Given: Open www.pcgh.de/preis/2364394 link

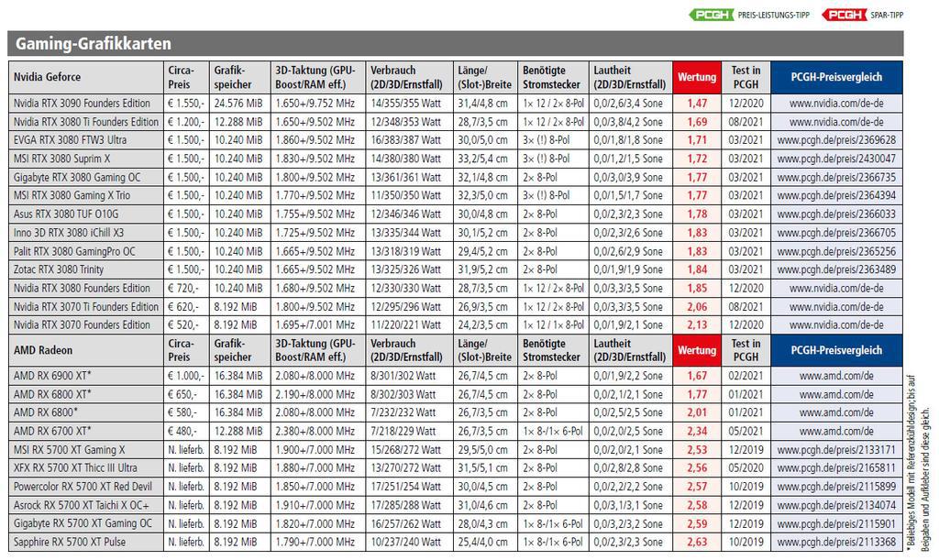Looking at the screenshot, I should pyautogui.click(x=836, y=195).
